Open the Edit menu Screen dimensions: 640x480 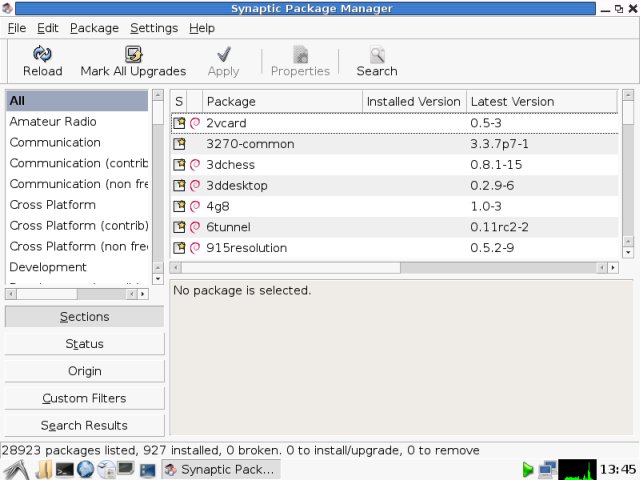click(x=48, y=28)
